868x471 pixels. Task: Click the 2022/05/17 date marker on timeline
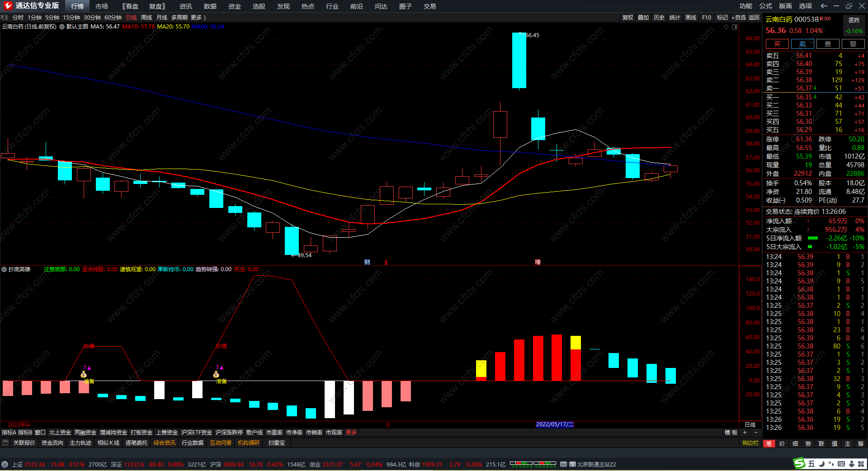(555, 424)
